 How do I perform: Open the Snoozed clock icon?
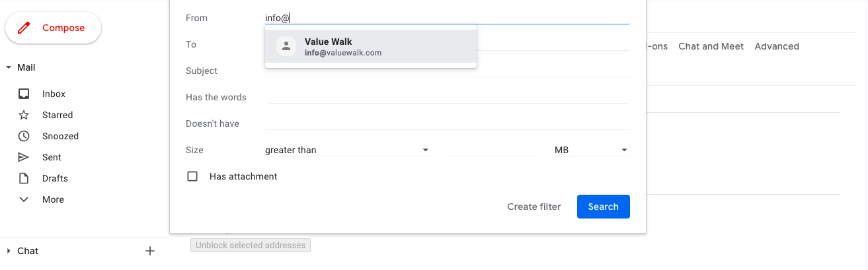(x=24, y=136)
